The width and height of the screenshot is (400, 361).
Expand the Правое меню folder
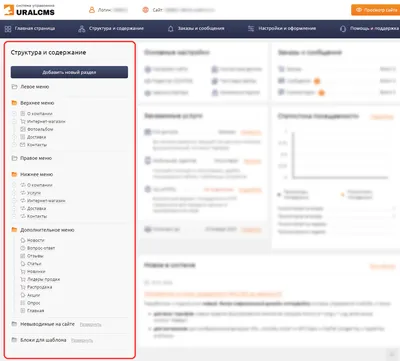pos(14,158)
